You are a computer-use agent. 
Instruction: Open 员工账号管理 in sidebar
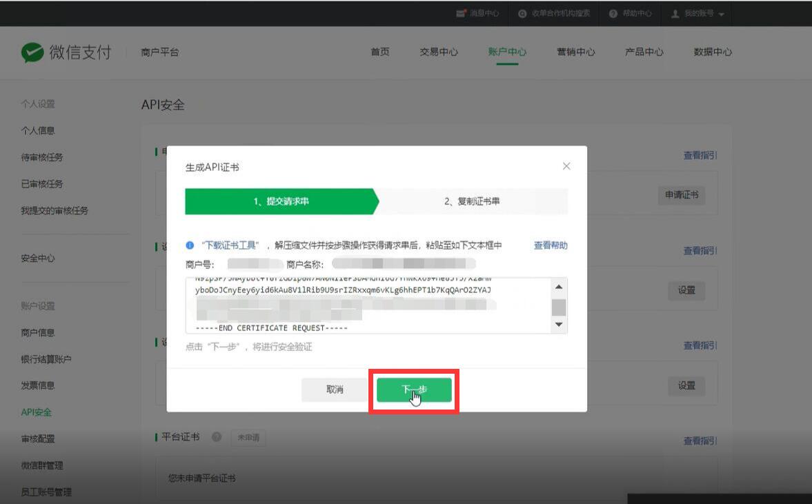coord(46,492)
